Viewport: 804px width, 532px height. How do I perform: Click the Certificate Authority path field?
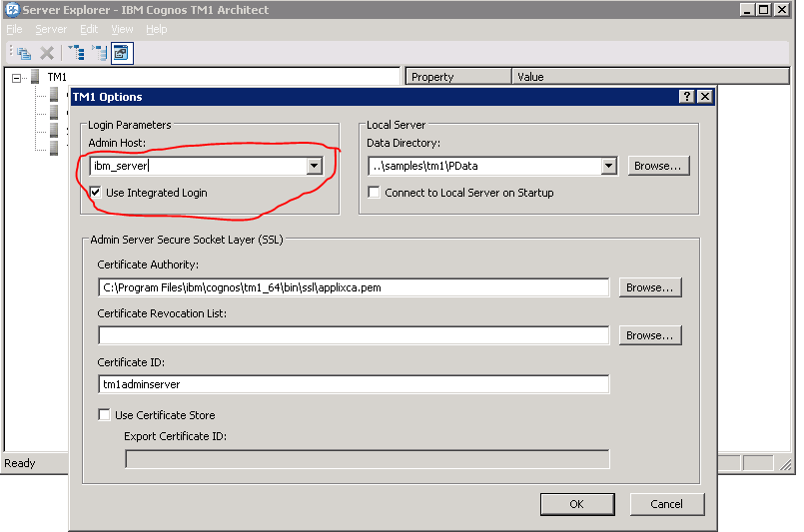(354, 287)
